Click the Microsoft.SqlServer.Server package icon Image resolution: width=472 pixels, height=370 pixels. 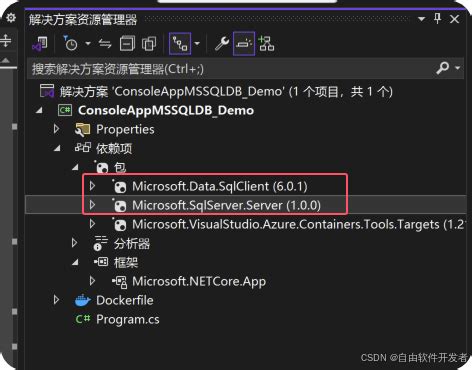coord(119,206)
